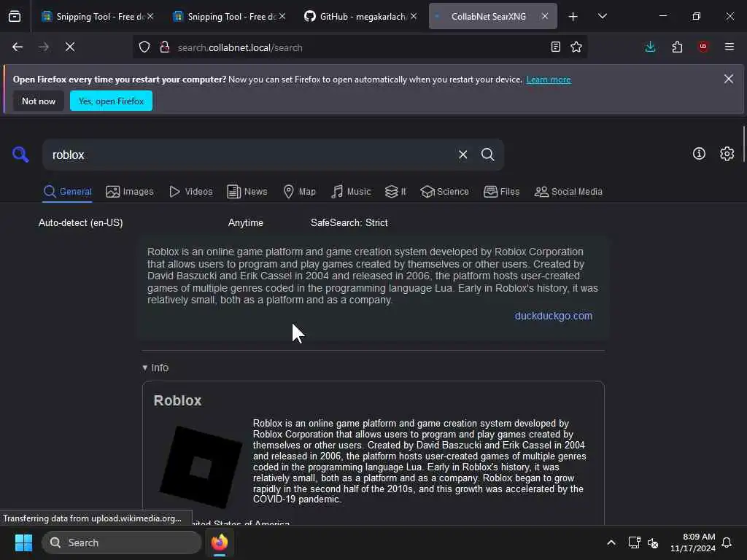
Task: Switch to GitHub megakarlach tab
Action: [x=357, y=16]
